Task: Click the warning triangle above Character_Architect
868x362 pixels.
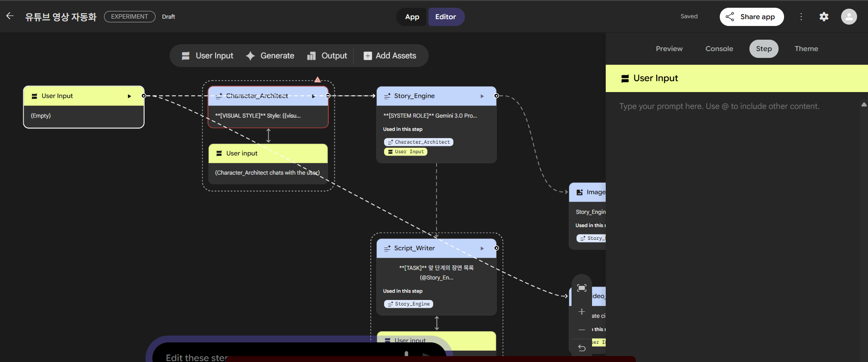Action: tap(317, 80)
